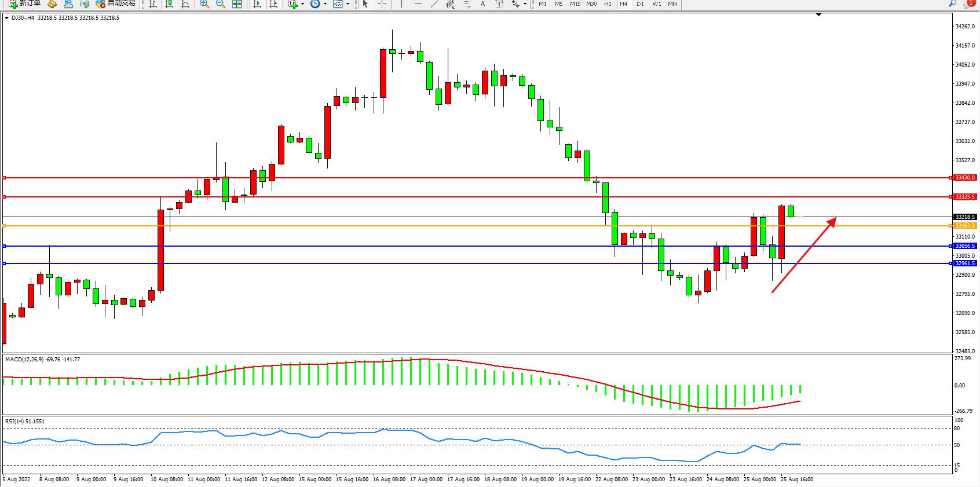Switch chart to candlestick mode

pos(169,4)
